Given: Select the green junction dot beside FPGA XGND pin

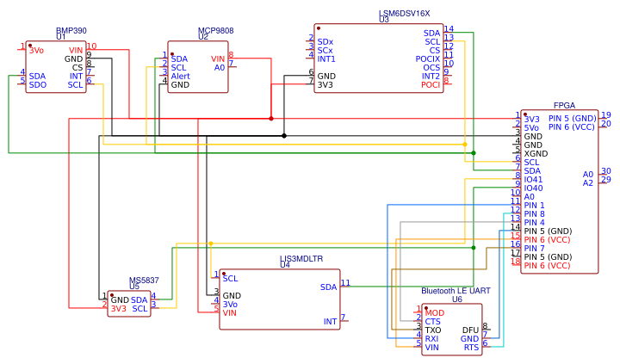Looking at the screenshot, I should (x=474, y=152).
